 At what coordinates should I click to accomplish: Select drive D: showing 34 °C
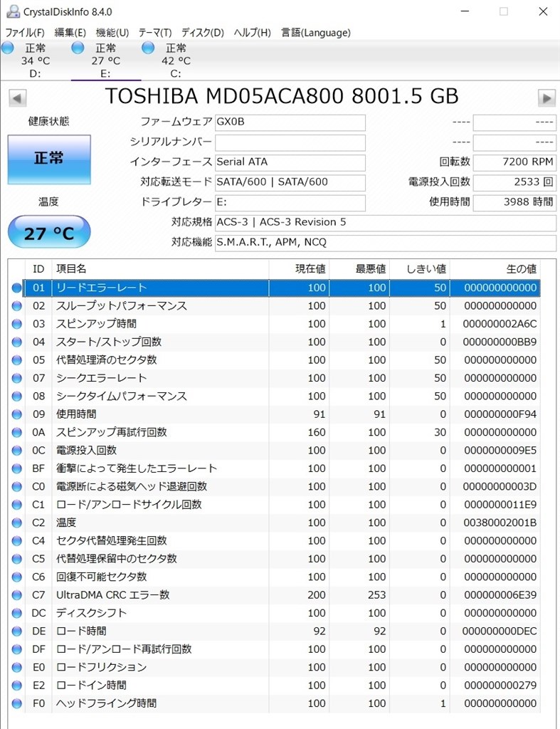pos(36,61)
